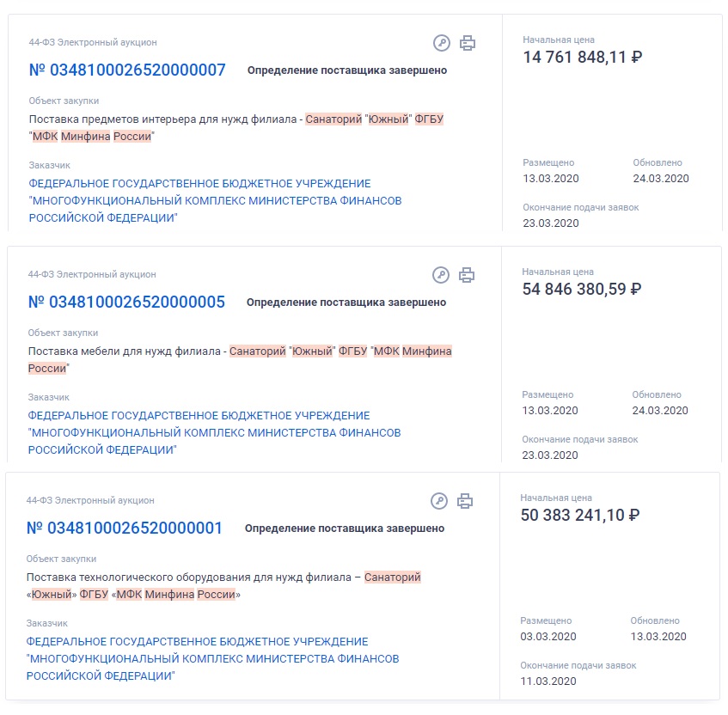728x715 pixels.
Task: Print the auction 0348100026520000007 card
Action: click(x=467, y=43)
